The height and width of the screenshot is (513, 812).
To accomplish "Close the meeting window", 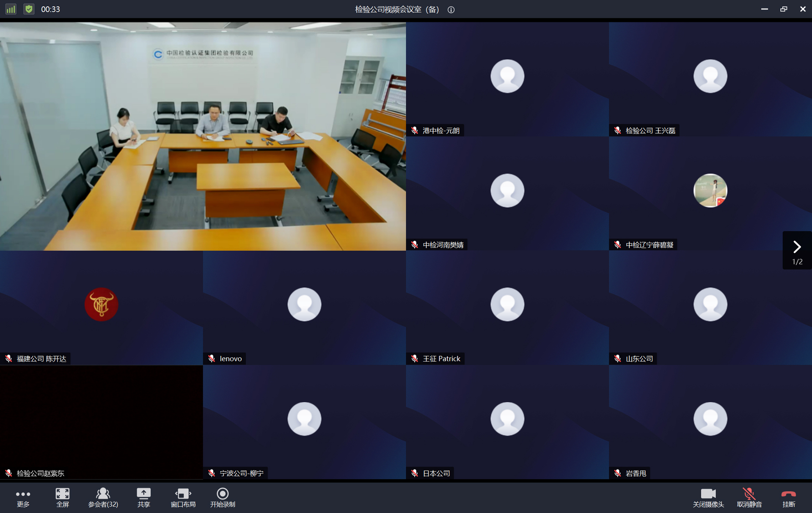I will click(x=803, y=9).
